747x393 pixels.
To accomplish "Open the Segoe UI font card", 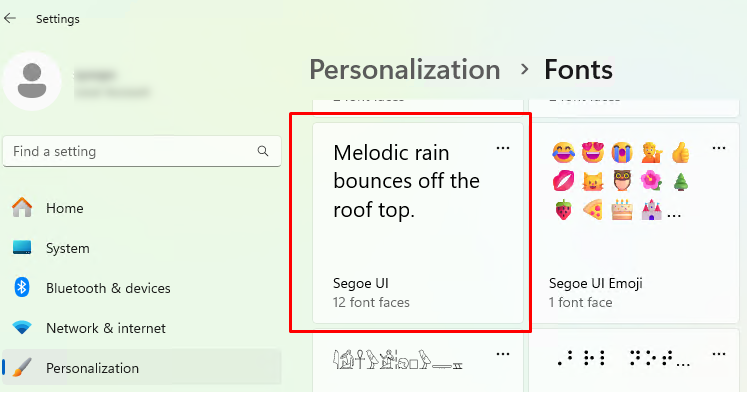I will 418,223.
